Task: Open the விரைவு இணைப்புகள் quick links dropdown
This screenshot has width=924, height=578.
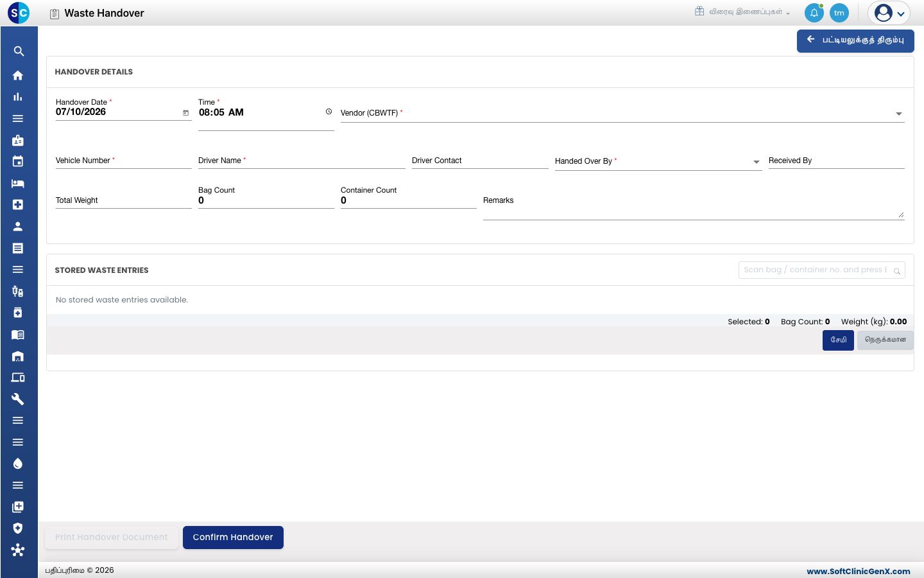Action: tap(742, 12)
